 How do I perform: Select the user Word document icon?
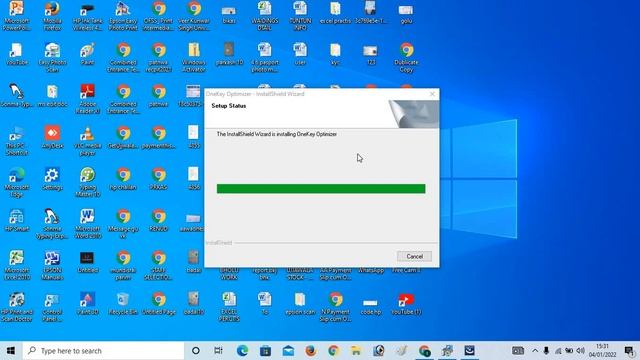coord(300,54)
